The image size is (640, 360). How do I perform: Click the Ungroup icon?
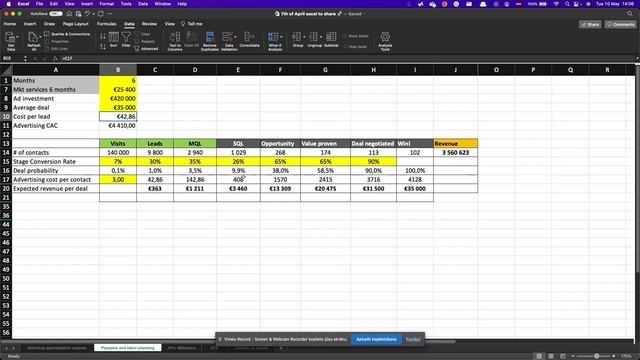coord(313,37)
